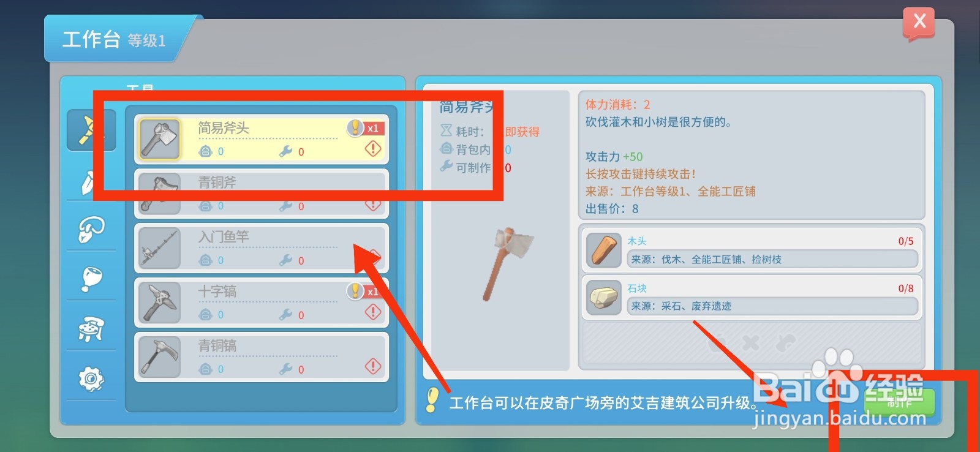Select the 十字镐 pickaxe recipe
The image size is (980, 452).
tap(262, 303)
